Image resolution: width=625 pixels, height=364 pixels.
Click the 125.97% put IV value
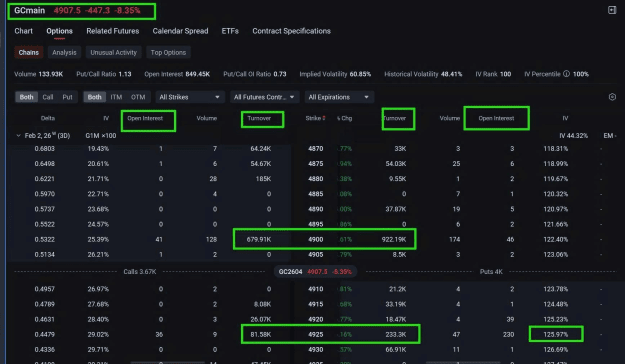click(556, 334)
